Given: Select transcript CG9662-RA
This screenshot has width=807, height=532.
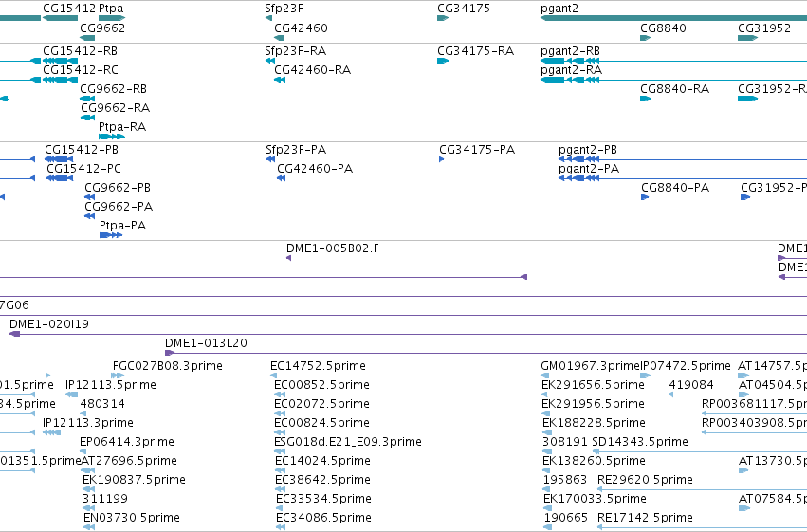Looking at the screenshot, I should tap(87, 118).
